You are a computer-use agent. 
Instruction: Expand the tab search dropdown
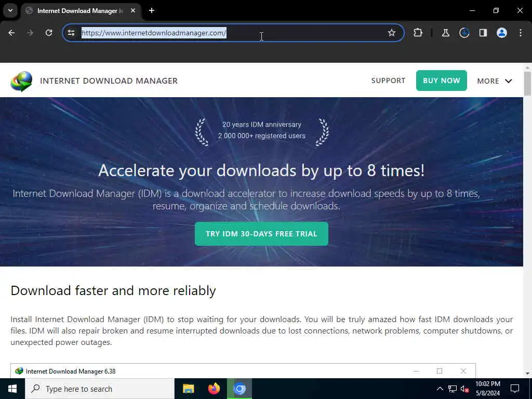(x=10, y=10)
